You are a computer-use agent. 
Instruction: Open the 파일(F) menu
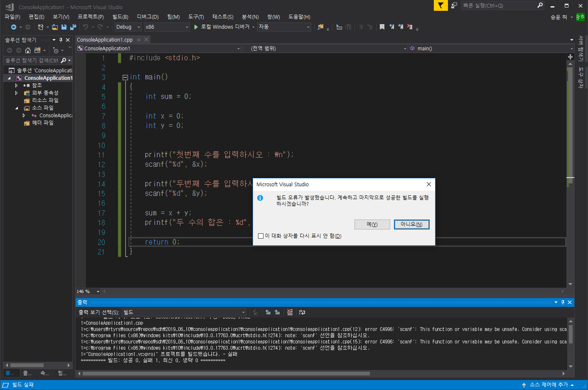(12, 17)
